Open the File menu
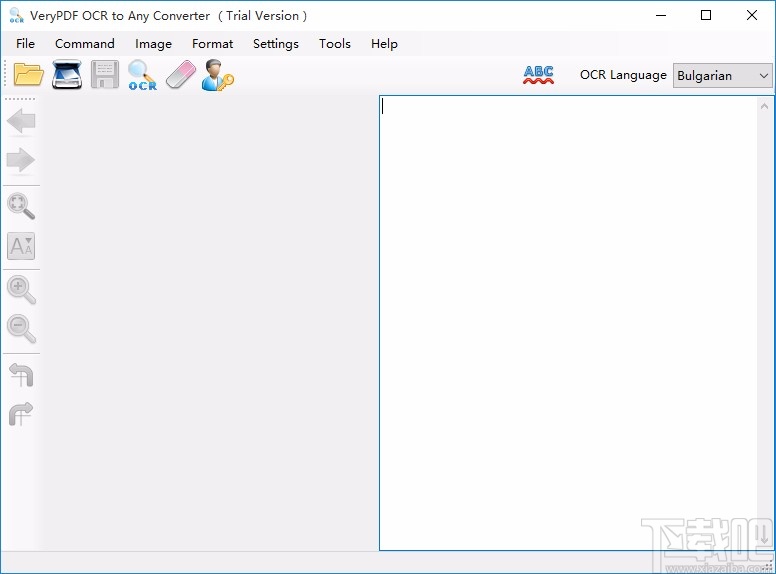 pos(25,44)
